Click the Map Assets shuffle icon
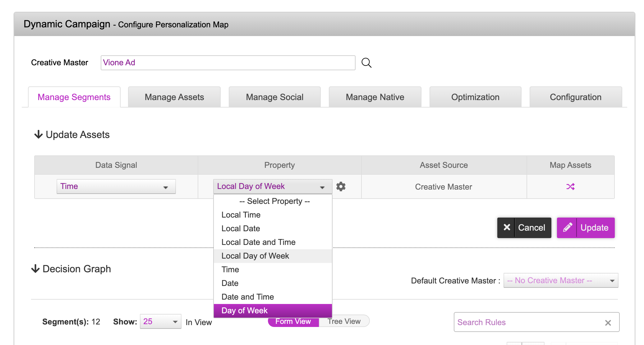The width and height of the screenshot is (644, 345). point(570,186)
